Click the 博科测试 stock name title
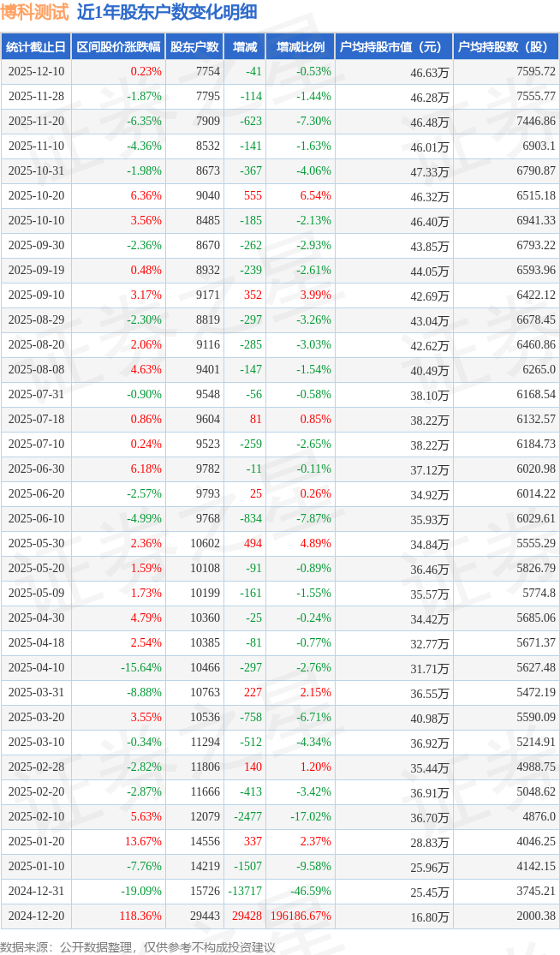The image size is (560, 955). [x=35, y=13]
